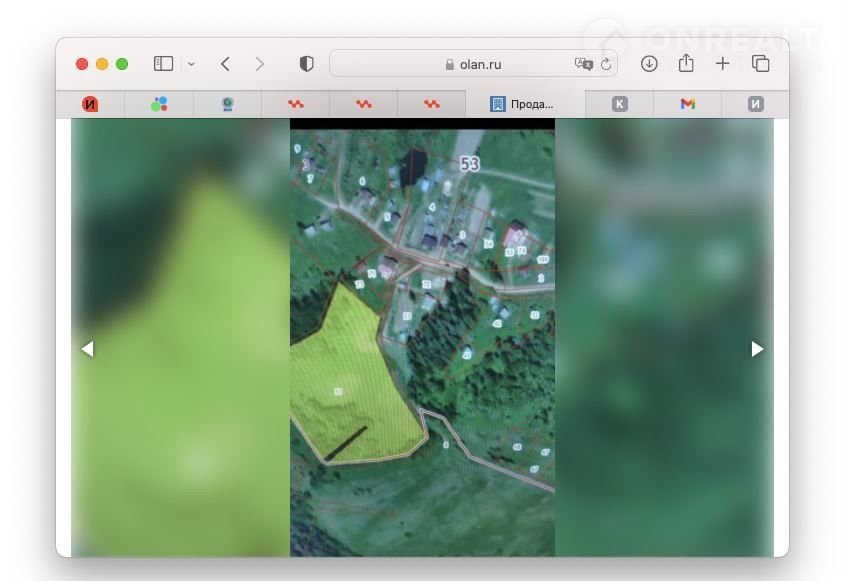Expand the sidebar tab group dropdown

coord(191,64)
